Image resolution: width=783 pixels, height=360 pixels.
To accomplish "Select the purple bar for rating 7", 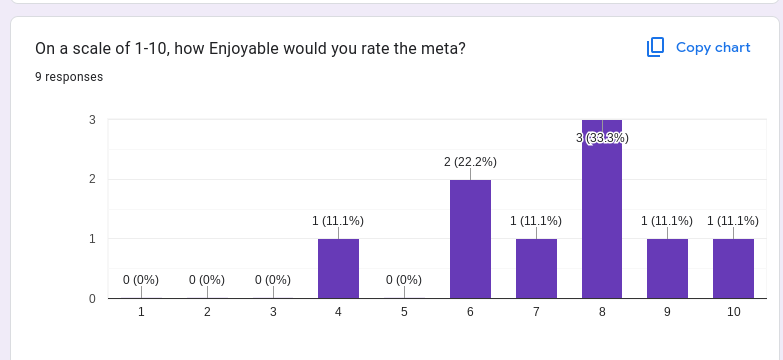I will [536, 269].
